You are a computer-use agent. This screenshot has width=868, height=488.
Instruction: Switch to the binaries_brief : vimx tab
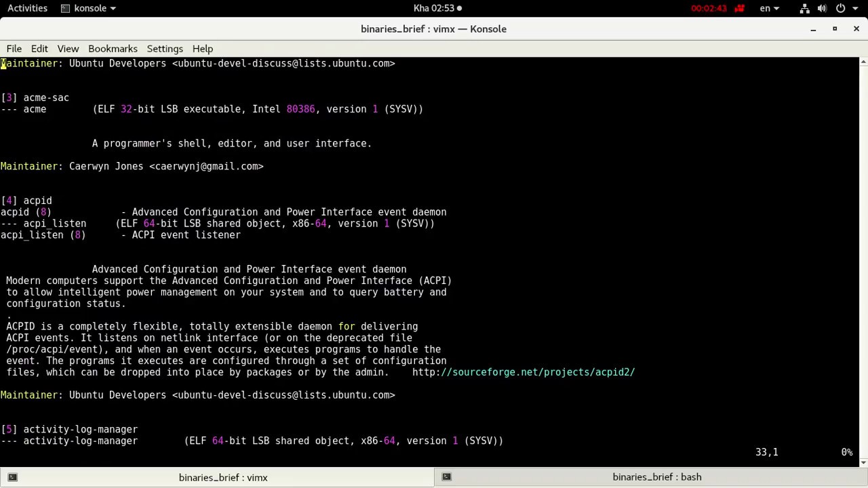[217, 477]
